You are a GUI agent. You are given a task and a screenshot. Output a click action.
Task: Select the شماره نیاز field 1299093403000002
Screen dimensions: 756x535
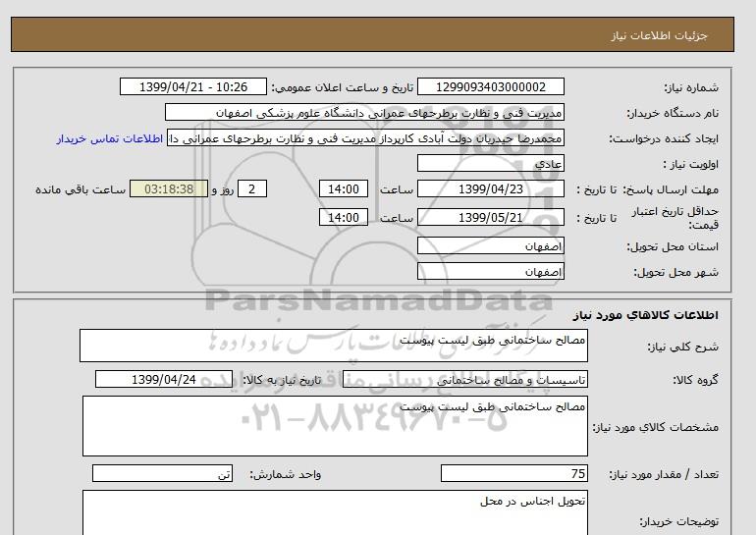click(x=490, y=86)
